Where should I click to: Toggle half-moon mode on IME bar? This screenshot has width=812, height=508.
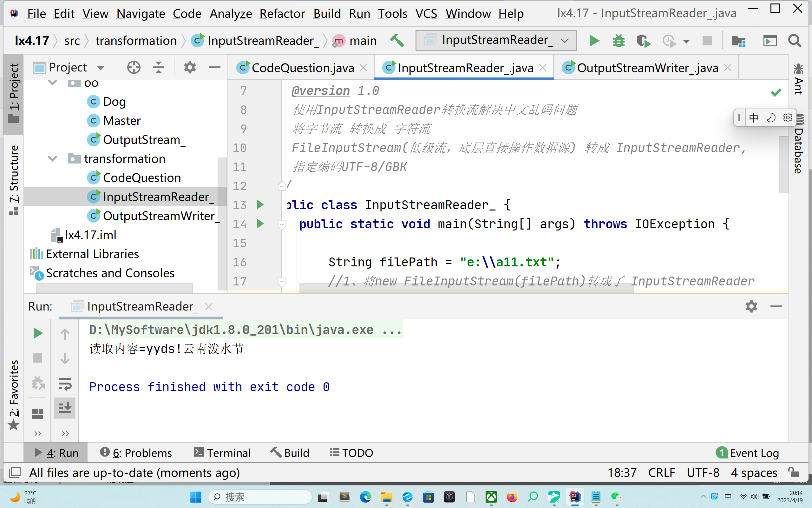(x=771, y=117)
